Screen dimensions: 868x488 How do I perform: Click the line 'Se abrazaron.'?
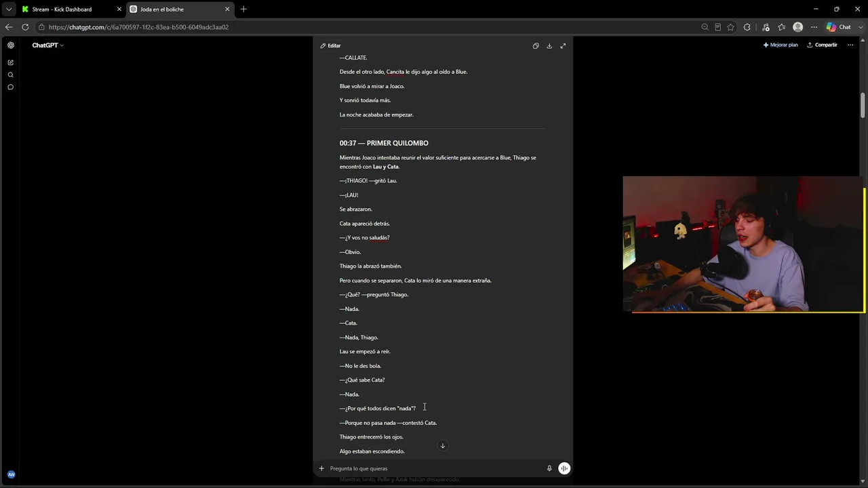(x=355, y=209)
